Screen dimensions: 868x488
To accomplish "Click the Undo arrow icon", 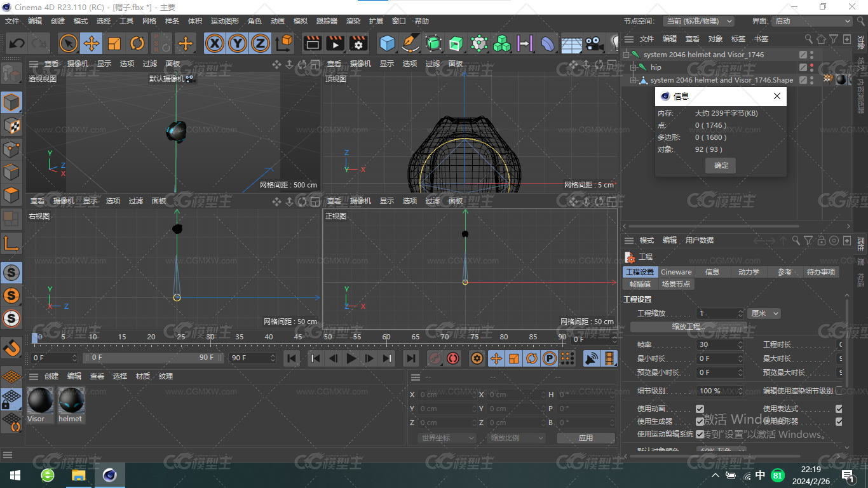I will coord(17,44).
